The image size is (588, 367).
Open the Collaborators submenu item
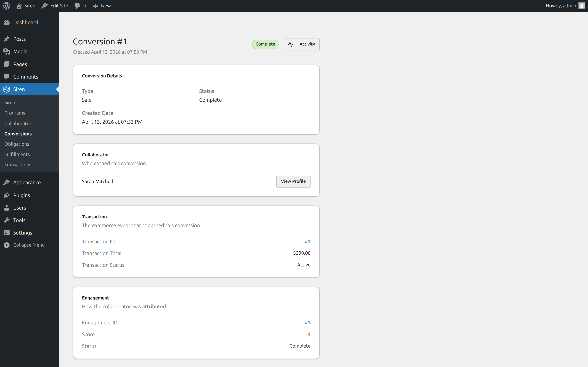tap(19, 123)
